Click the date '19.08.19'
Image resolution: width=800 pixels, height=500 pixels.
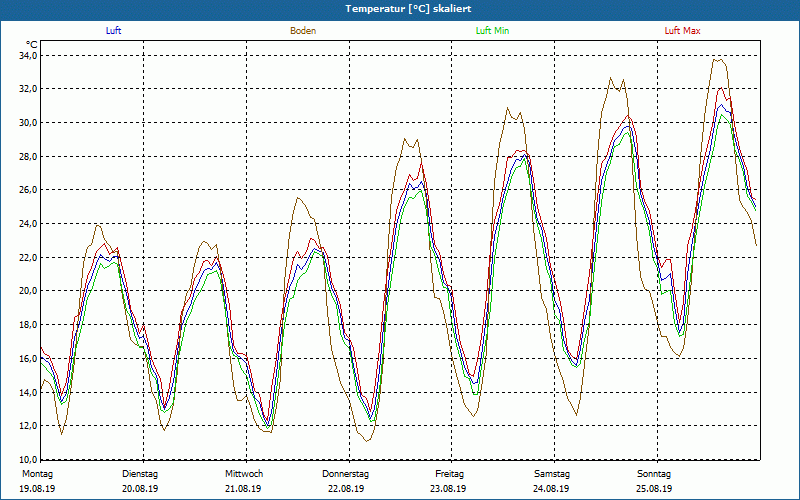tap(37, 489)
